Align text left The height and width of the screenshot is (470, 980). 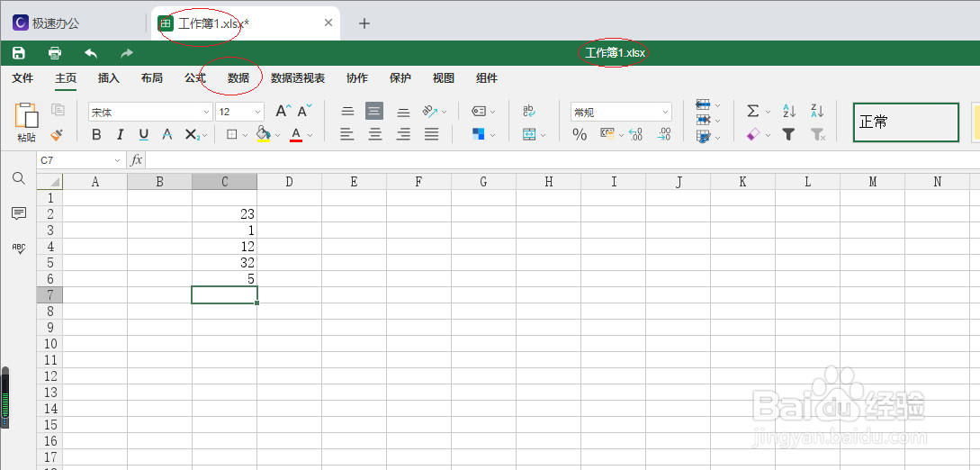346,134
